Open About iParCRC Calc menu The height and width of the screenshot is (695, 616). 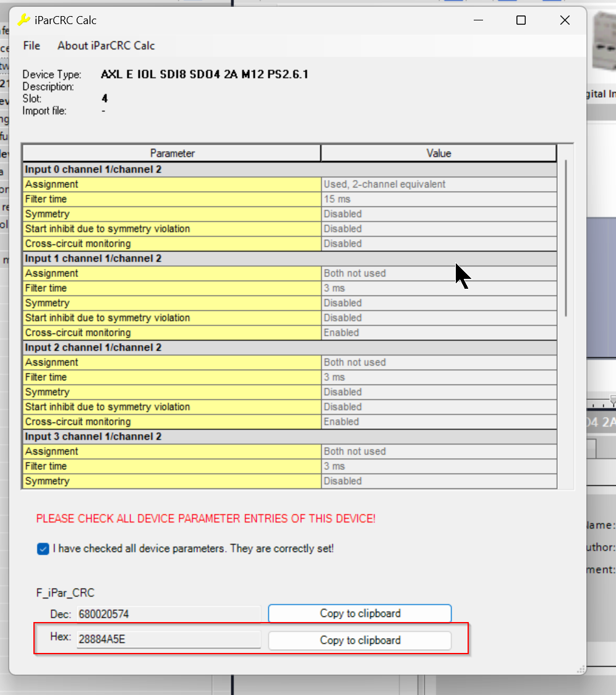tap(106, 46)
